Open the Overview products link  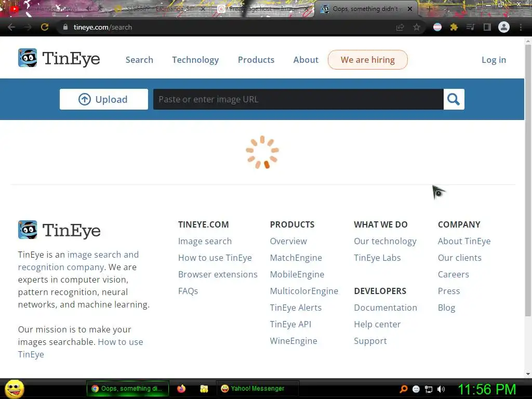point(288,241)
